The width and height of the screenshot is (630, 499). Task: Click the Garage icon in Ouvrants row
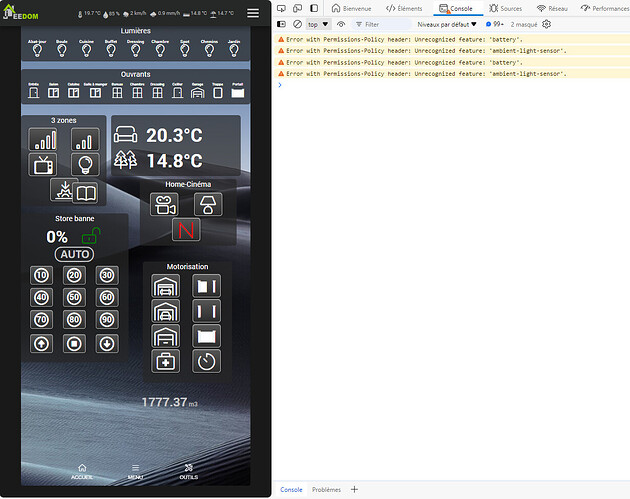pos(198,93)
